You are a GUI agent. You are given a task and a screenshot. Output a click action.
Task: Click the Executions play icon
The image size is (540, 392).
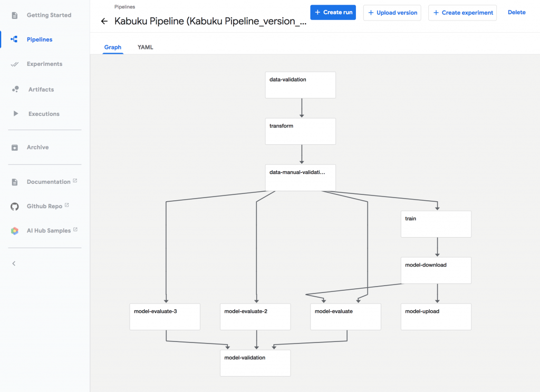pos(15,114)
